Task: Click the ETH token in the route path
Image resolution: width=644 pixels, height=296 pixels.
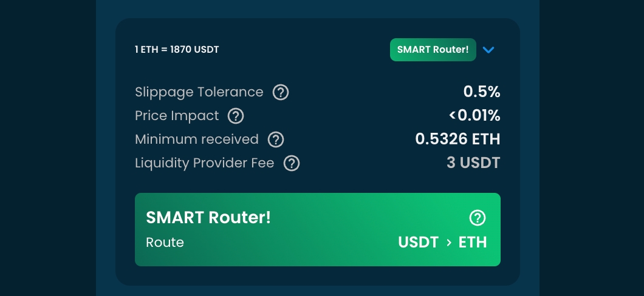Action: [473, 243]
